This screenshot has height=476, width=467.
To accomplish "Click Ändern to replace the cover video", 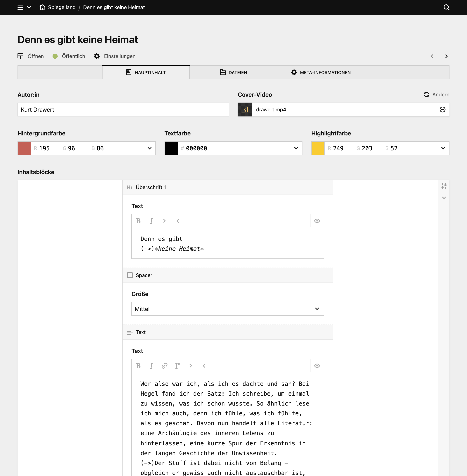I will coord(441,95).
